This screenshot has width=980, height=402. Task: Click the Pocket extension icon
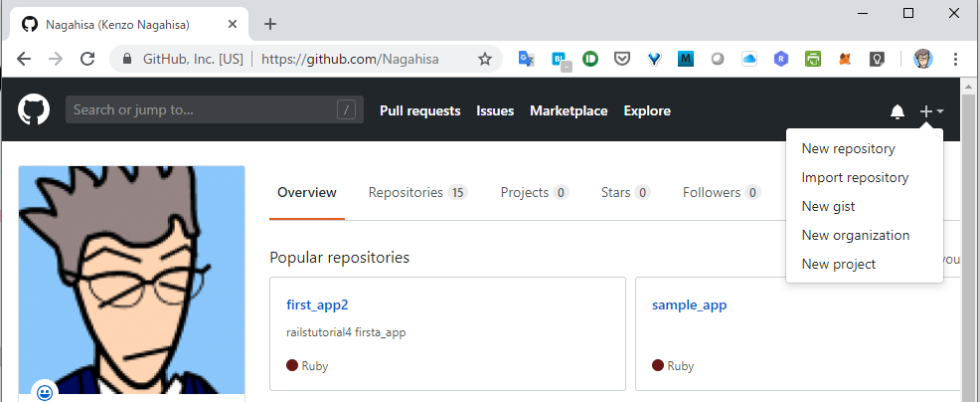[621, 60]
